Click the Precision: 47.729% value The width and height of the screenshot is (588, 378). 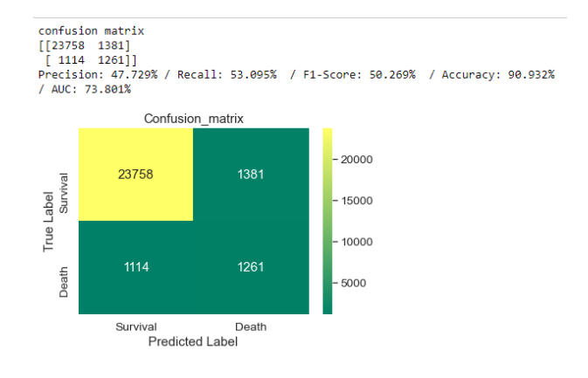[x=98, y=75]
